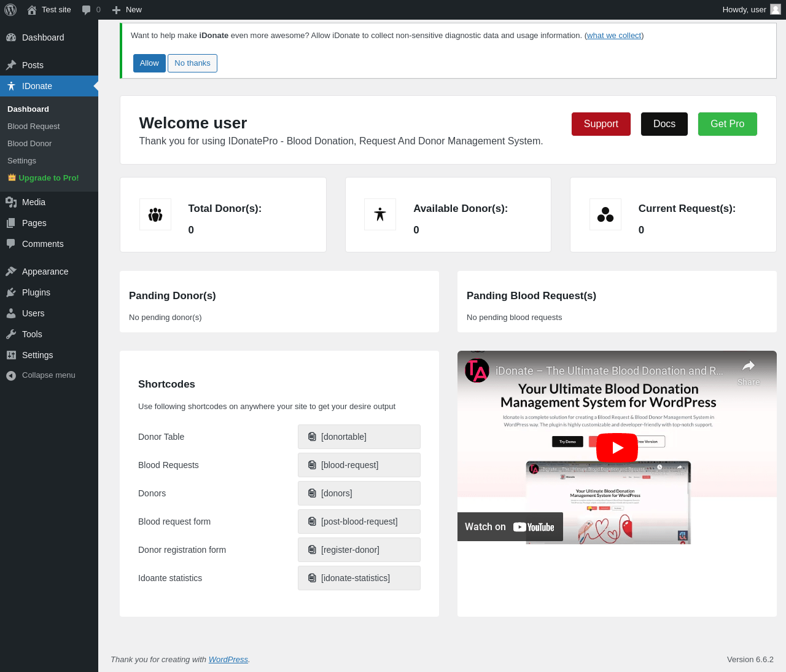Screen dimensions: 786x672
Task: Click the WordPress logo in admin bar
Action: coord(10,10)
